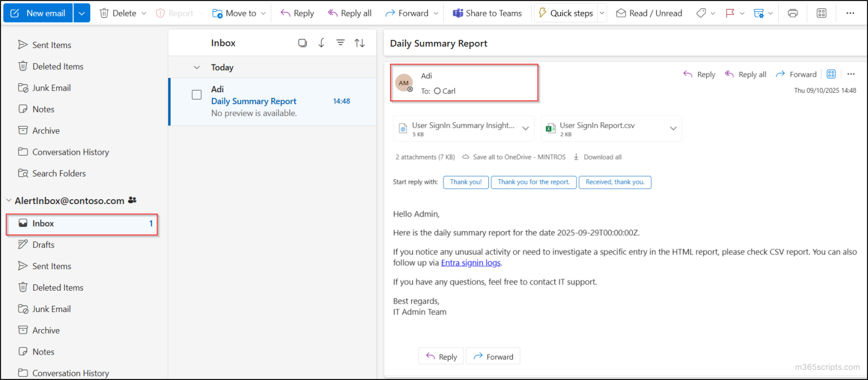Collapse the AlertInbox@contoso.com mailbox section
The image size is (868, 380).
pos(8,200)
